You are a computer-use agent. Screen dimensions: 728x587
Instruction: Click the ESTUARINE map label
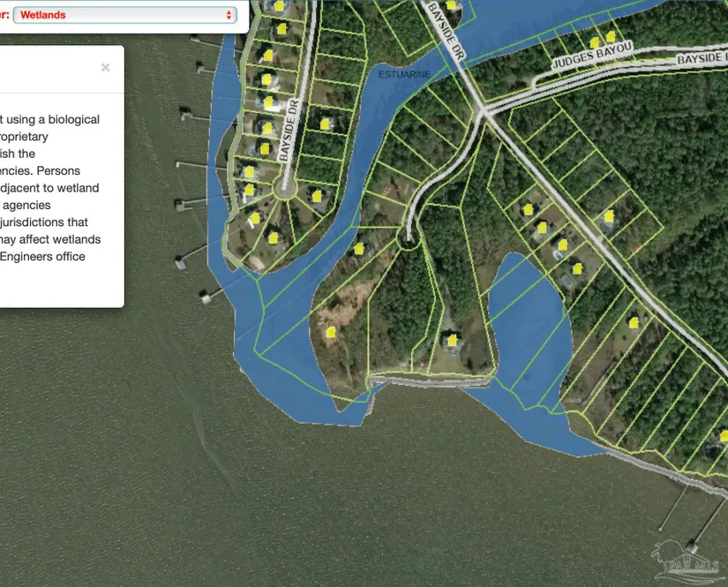coord(404,75)
